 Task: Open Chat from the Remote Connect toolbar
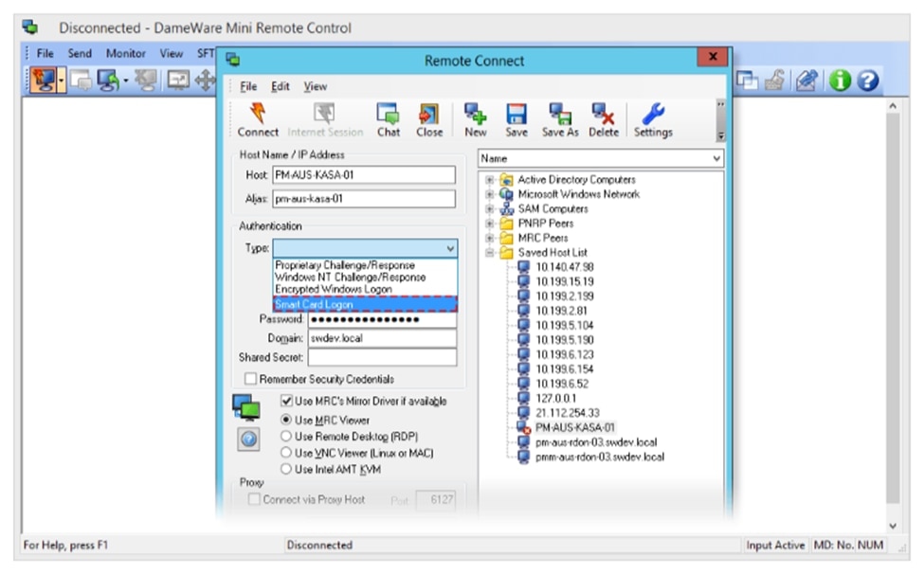389,120
